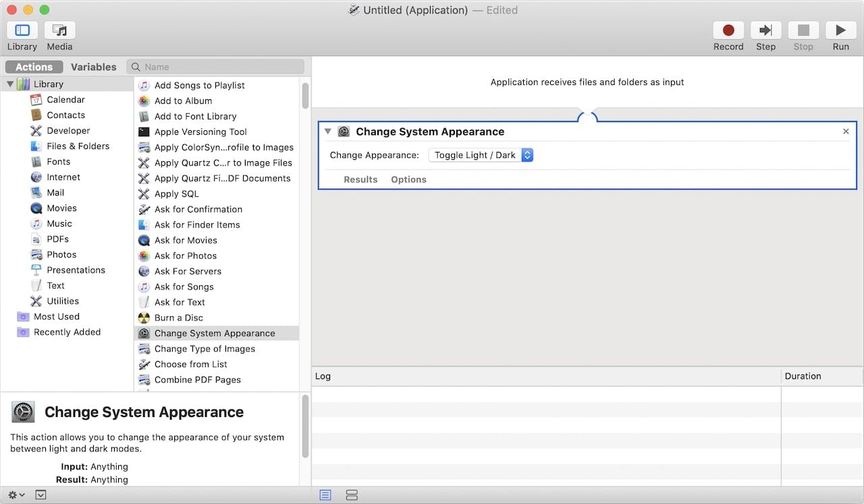864x504 pixels.
Task: Collapse the Change System Appearance action triangle
Action: [x=328, y=132]
